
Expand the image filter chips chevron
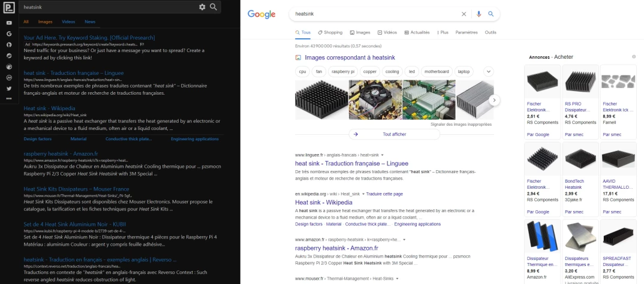point(489,71)
